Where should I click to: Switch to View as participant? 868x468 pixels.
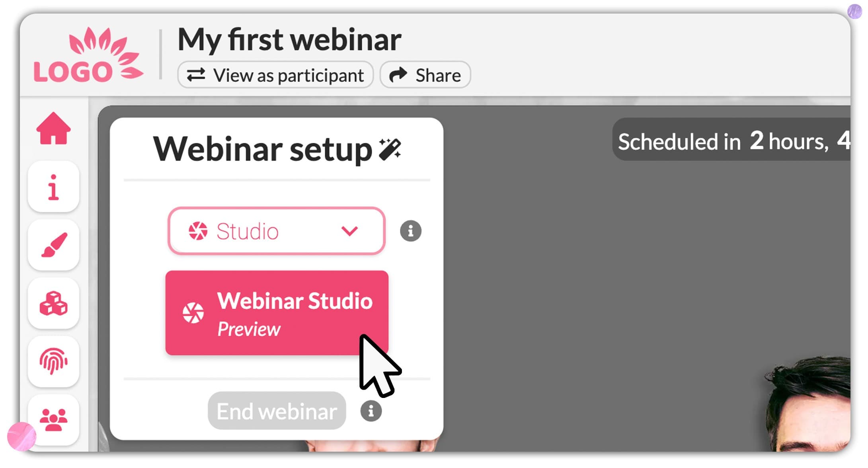tap(275, 75)
